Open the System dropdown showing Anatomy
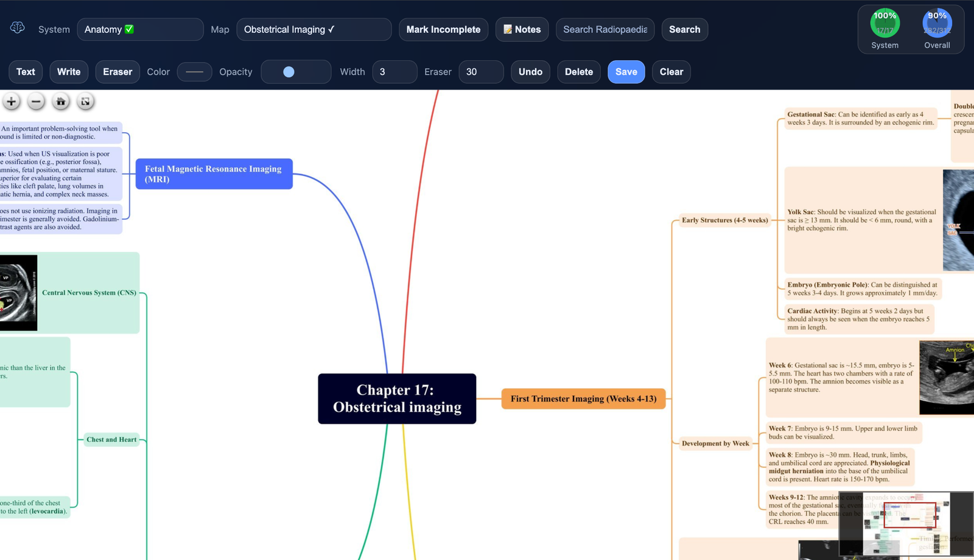Image resolution: width=974 pixels, height=560 pixels. pyautogui.click(x=140, y=29)
